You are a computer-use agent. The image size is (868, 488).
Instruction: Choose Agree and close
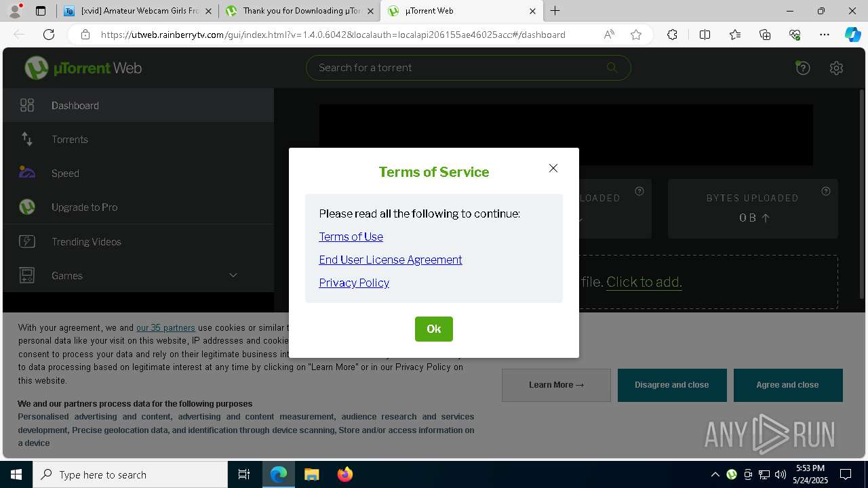788,385
